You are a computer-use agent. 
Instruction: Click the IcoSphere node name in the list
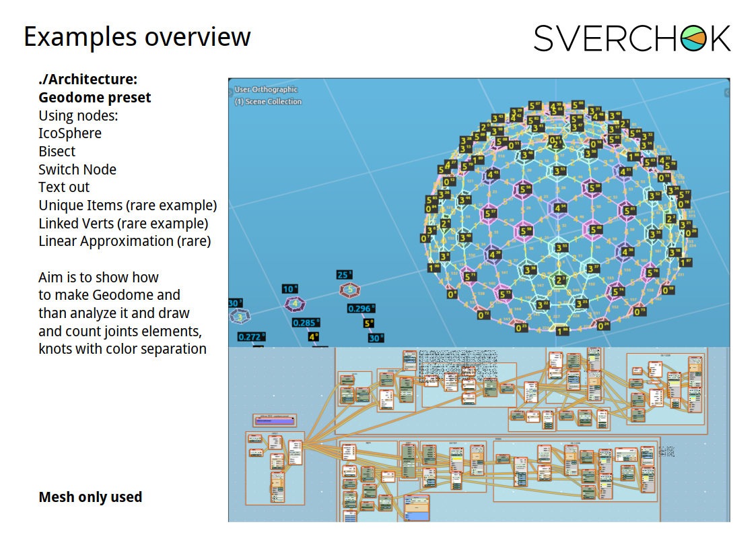click(70, 133)
